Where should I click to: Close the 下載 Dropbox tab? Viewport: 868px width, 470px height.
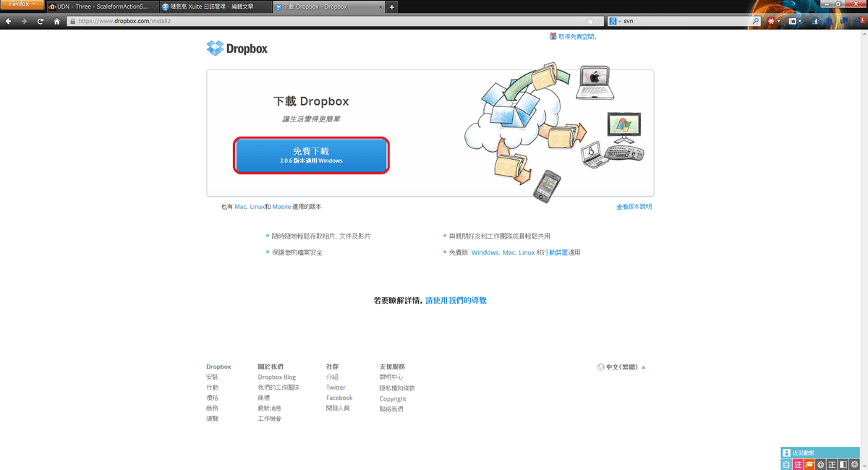[x=380, y=7]
